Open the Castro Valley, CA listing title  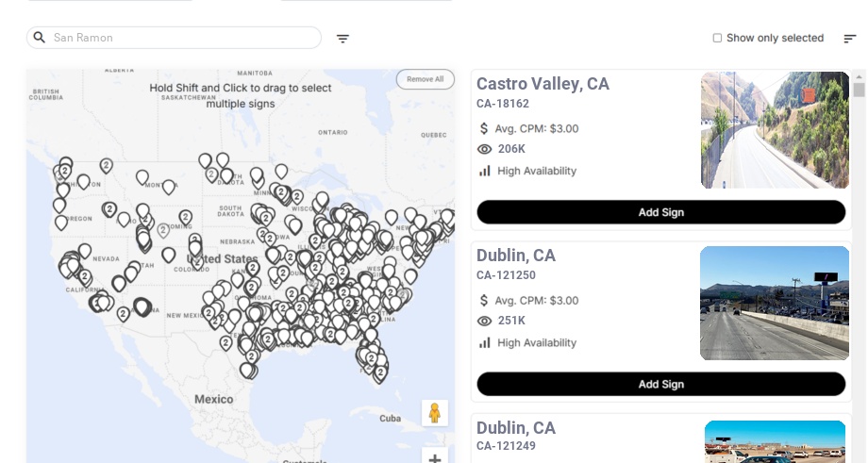[x=542, y=84]
